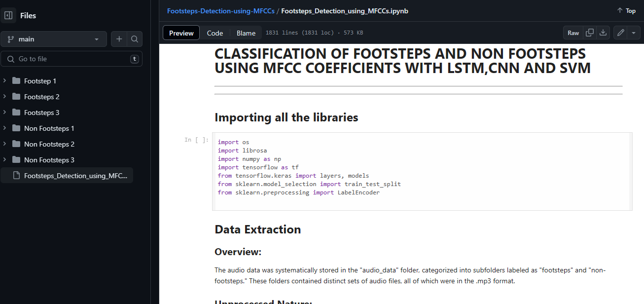Click the "import tensorflow as tf" code line
Screen dimensions: 644x304
coord(258,167)
